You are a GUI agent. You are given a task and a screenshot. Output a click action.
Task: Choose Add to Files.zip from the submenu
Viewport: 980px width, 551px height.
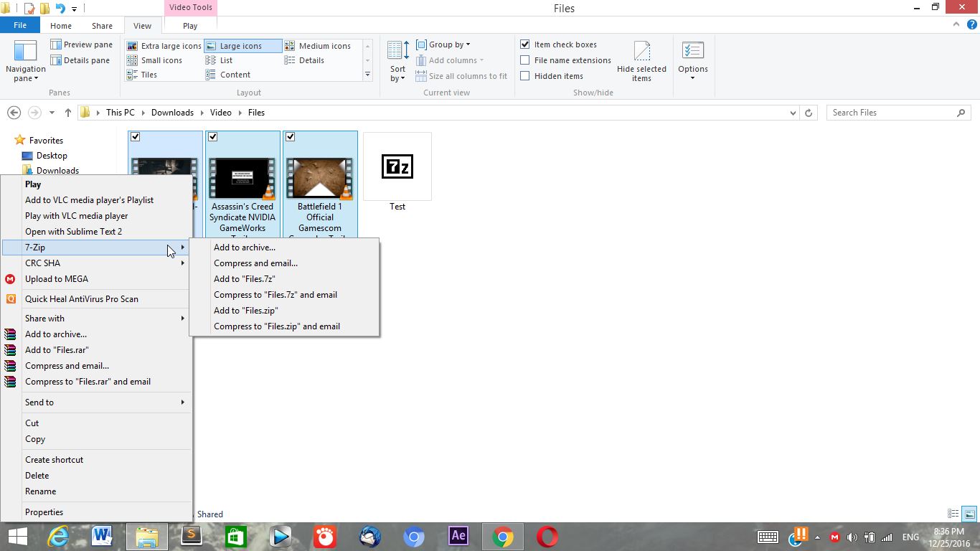coord(246,310)
